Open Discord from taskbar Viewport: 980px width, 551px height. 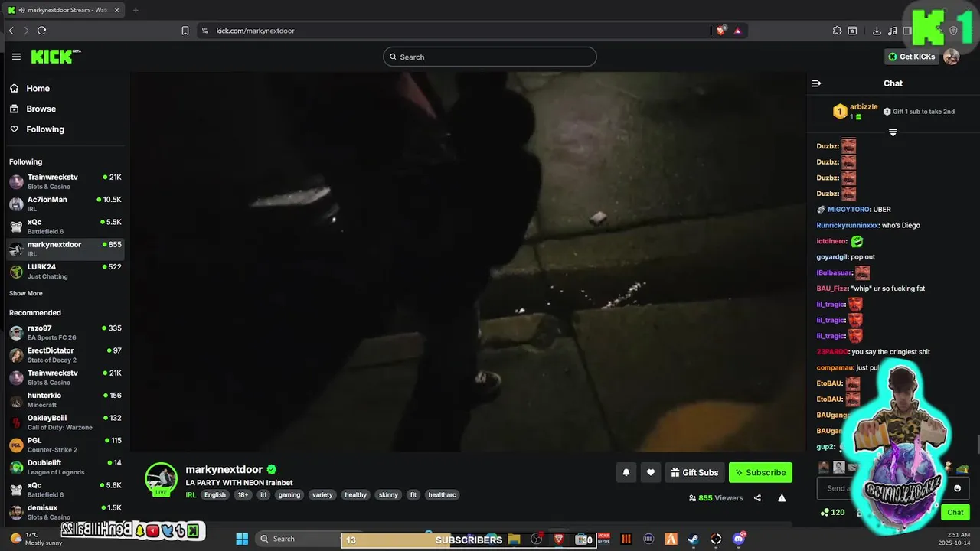(739, 539)
